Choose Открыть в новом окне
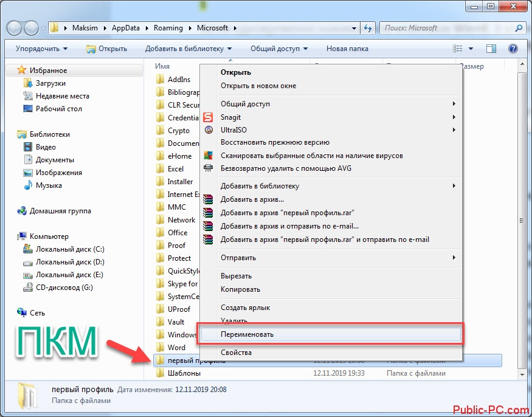The height and width of the screenshot is (417, 532). 331,86
